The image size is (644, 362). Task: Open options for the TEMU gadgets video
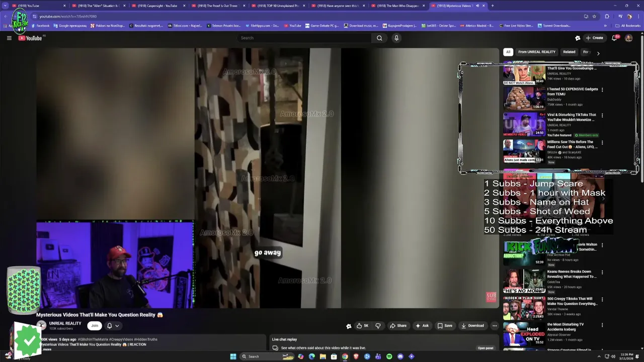click(x=602, y=90)
